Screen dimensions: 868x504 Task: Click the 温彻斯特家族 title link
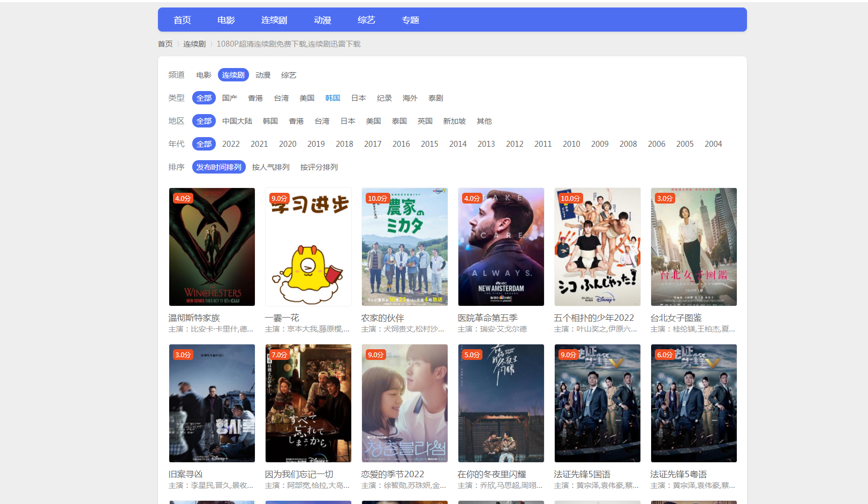pyautogui.click(x=194, y=318)
